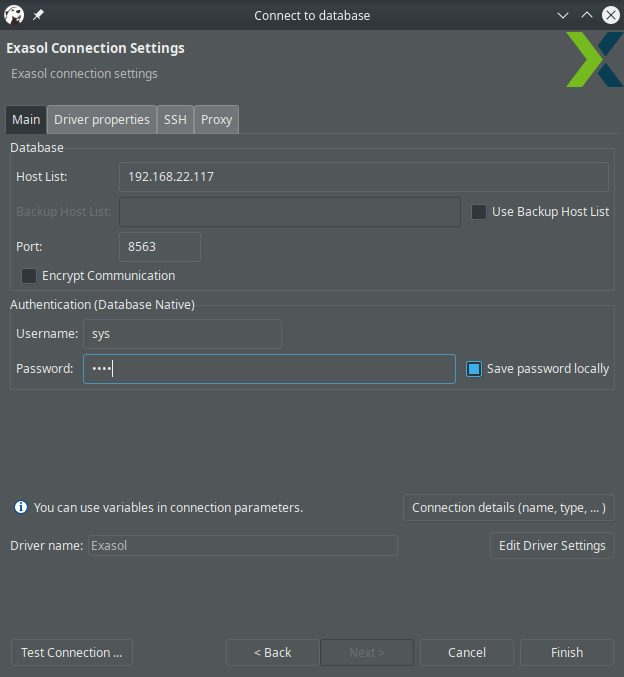The width and height of the screenshot is (624, 677).
Task: Open Connection details (name, type, ...)
Action: (x=509, y=507)
